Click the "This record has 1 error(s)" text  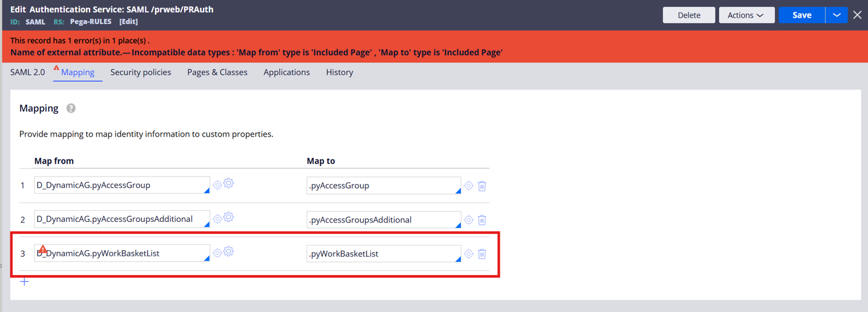point(80,41)
